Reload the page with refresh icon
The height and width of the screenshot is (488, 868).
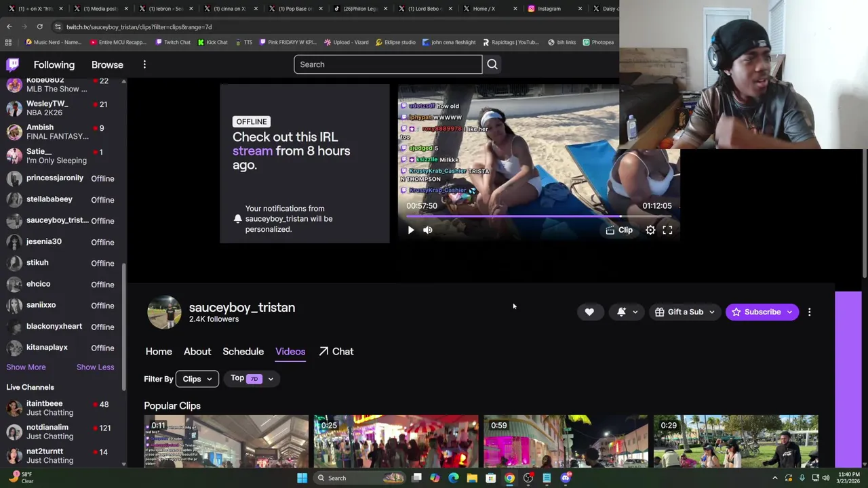click(x=39, y=26)
